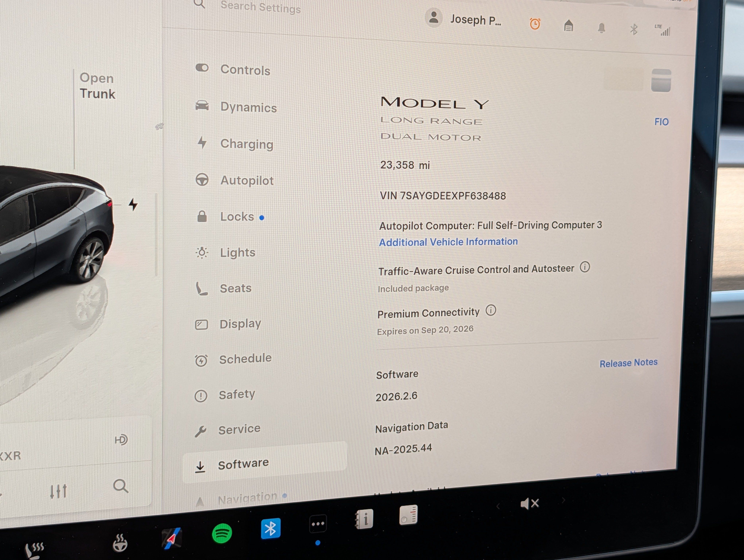View Release Notes for the software
The image size is (744, 560).
tap(628, 363)
